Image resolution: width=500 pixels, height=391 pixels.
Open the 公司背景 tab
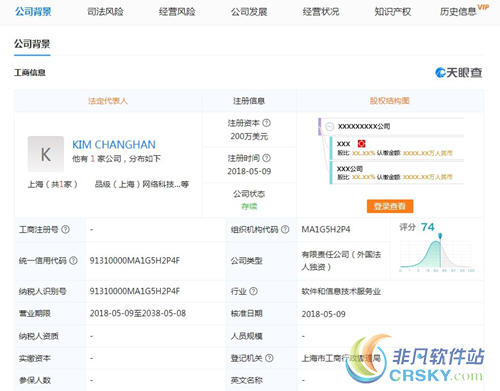click(33, 12)
